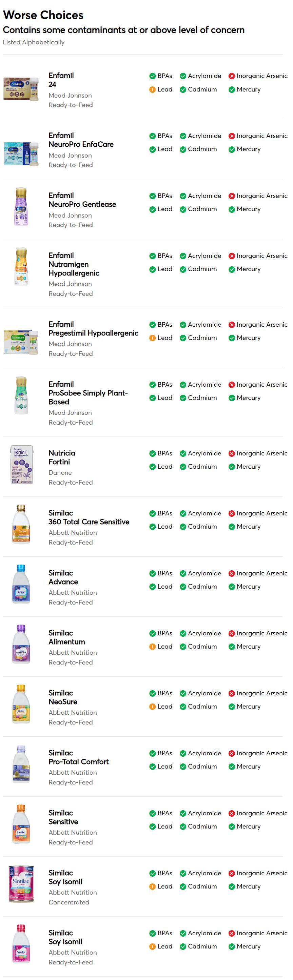The width and height of the screenshot is (293, 980).
Task: Select the Similac Pro-Total Comfort product name
Action: [x=78, y=757]
